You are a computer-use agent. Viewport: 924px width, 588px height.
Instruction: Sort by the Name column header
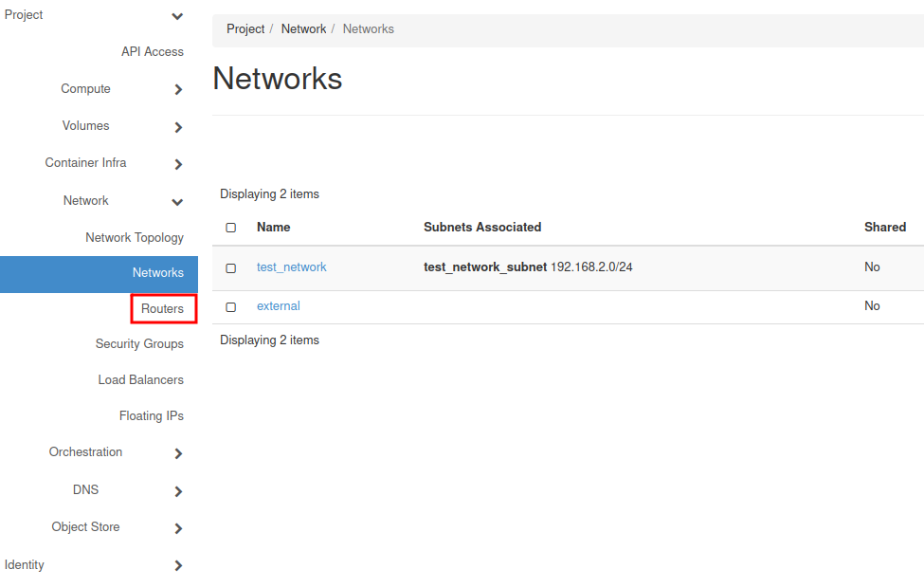(x=273, y=228)
